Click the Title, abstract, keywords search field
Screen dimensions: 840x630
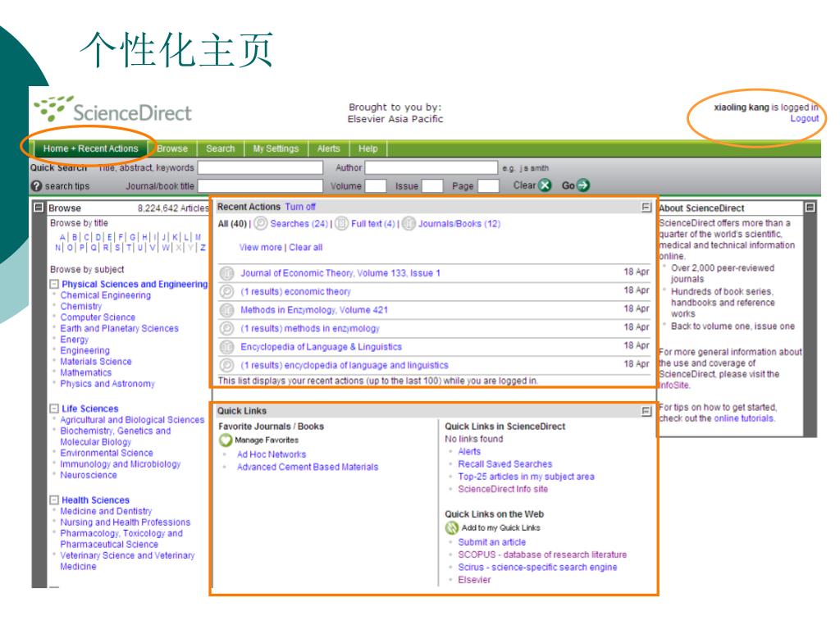pyautogui.click(x=260, y=167)
